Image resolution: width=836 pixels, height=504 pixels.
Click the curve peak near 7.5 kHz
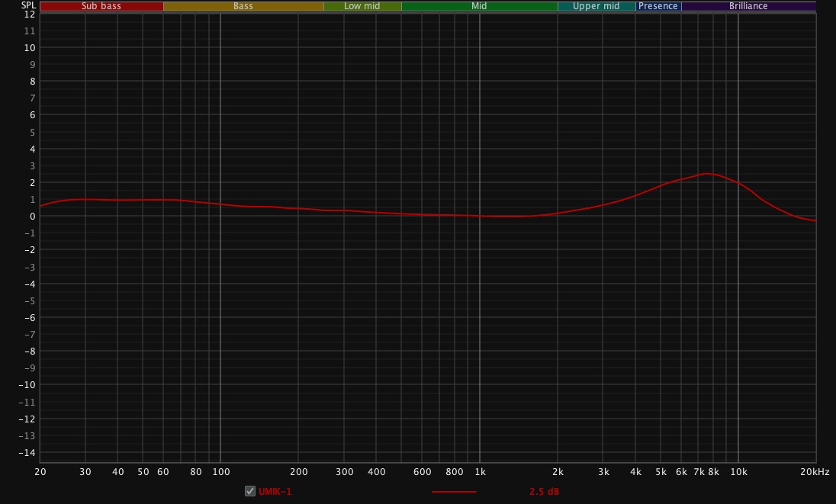tap(707, 174)
